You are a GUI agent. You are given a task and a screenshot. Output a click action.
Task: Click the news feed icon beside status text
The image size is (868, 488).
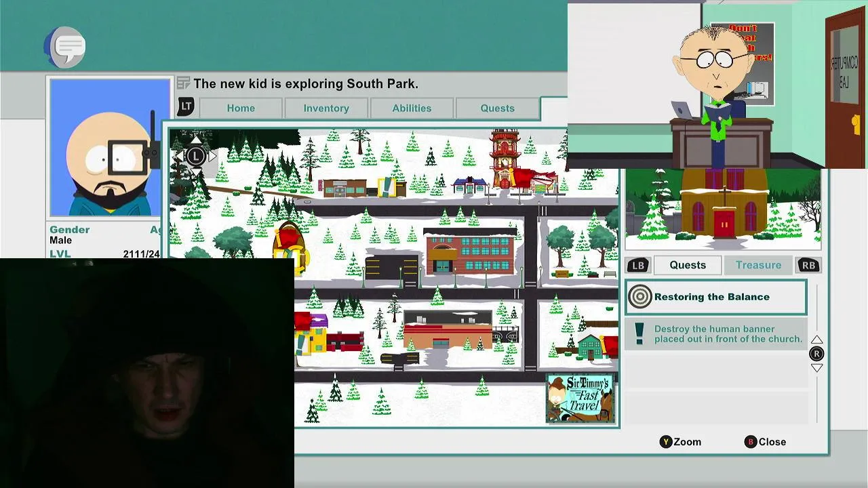[x=183, y=83]
